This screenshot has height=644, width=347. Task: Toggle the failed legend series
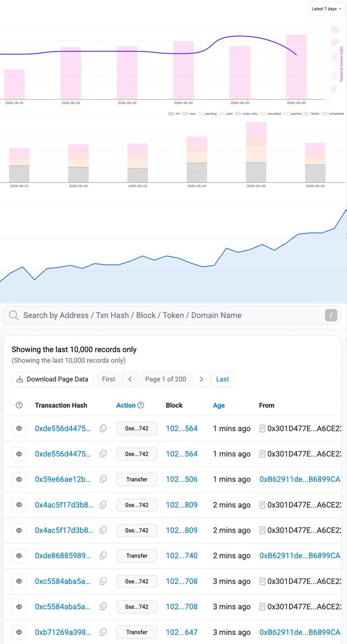pos(312,114)
